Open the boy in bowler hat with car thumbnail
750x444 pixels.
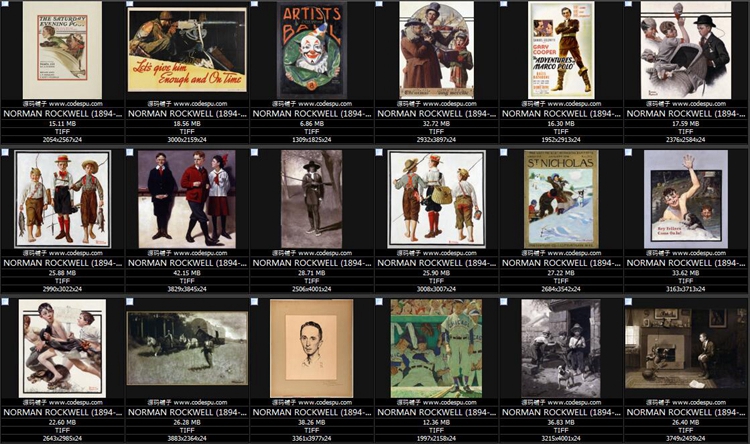(x=685, y=50)
